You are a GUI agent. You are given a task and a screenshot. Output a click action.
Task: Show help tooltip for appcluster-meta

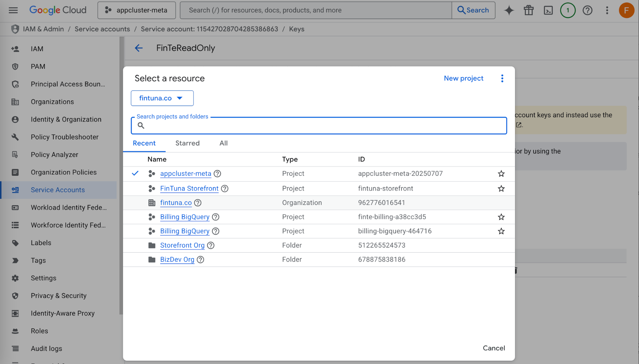pyautogui.click(x=217, y=174)
